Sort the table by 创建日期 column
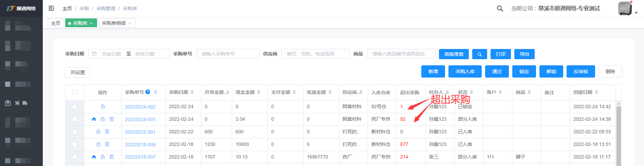Image resolution: width=644 pixels, height=166 pixels. point(596,92)
